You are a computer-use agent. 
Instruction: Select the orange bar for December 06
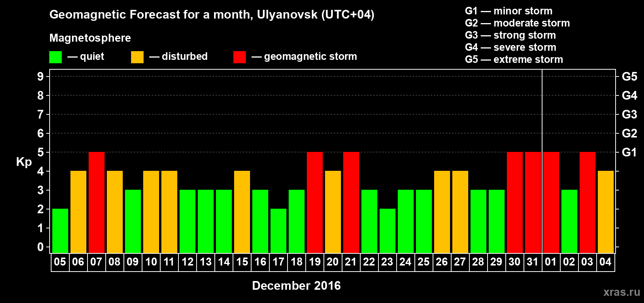click(x=78, y=212)
